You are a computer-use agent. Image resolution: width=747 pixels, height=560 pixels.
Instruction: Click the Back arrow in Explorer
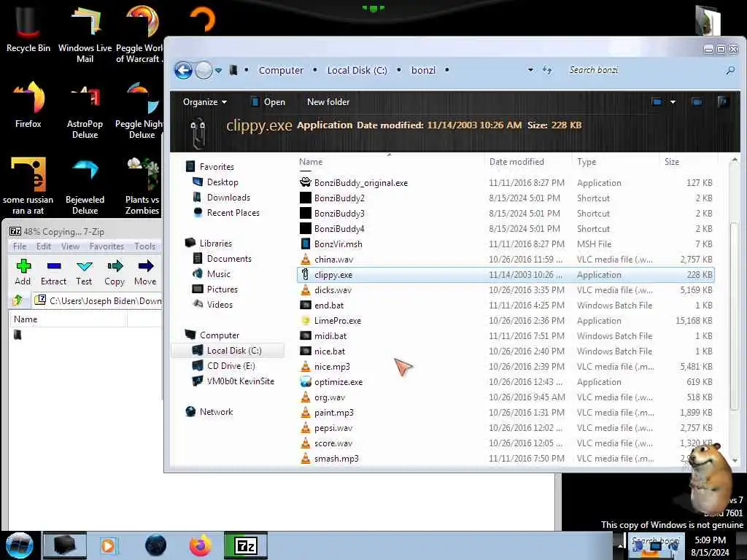click(x=183, y=71)
